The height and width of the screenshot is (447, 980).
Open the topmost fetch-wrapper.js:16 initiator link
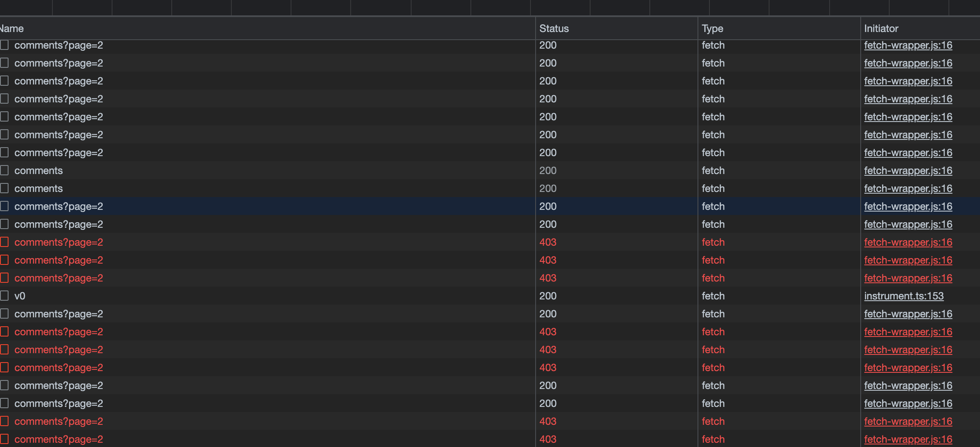click(x=908, y=45)
